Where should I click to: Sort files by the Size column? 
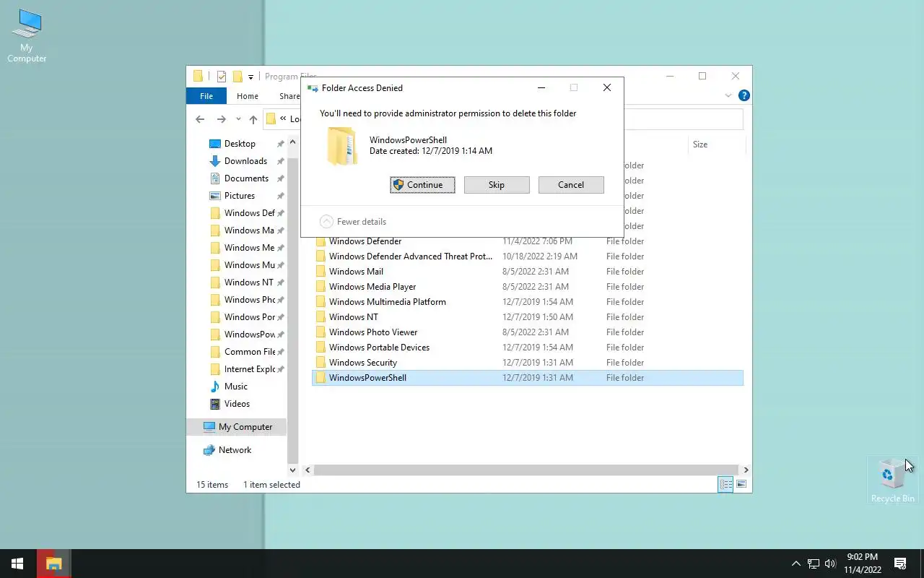tap(715, 144)
